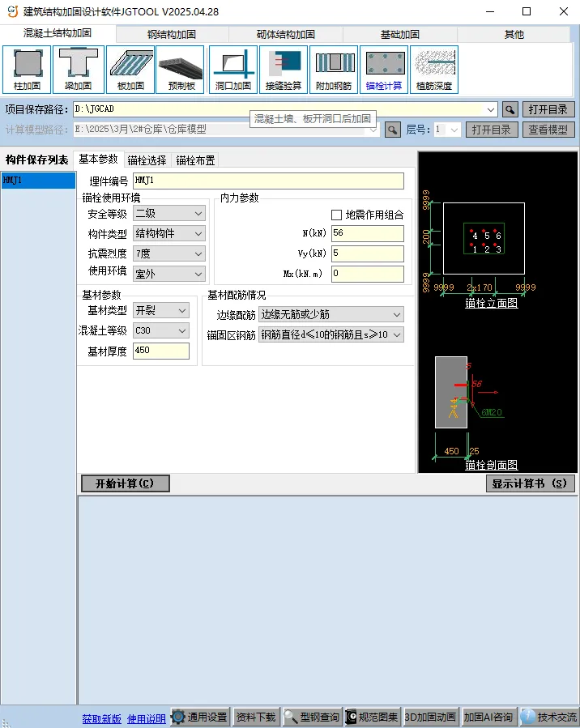The width and height of the screenshot is (580, 728).
Task: Switch to 钢结构加固 tab
Action: click(x=172, y=34)
